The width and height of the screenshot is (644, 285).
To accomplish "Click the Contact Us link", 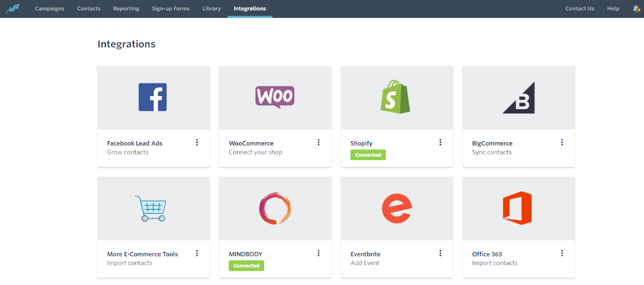I will [x=580, y=8].
